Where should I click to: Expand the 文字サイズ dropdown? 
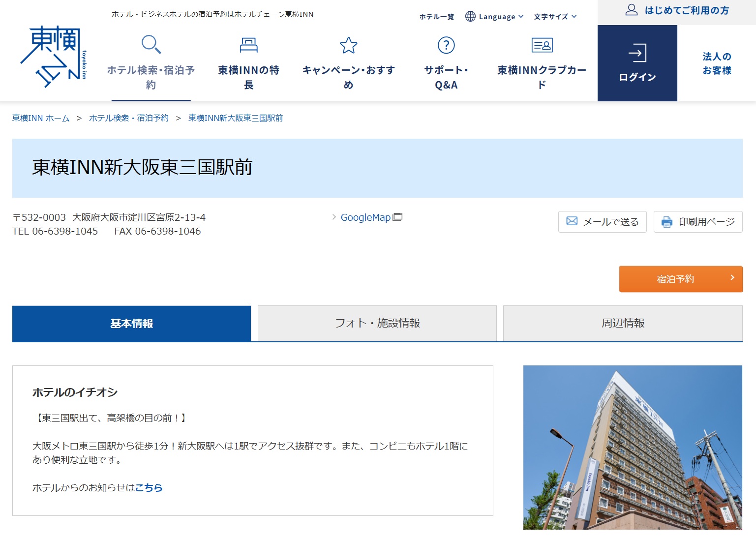[x=555, y=17]
